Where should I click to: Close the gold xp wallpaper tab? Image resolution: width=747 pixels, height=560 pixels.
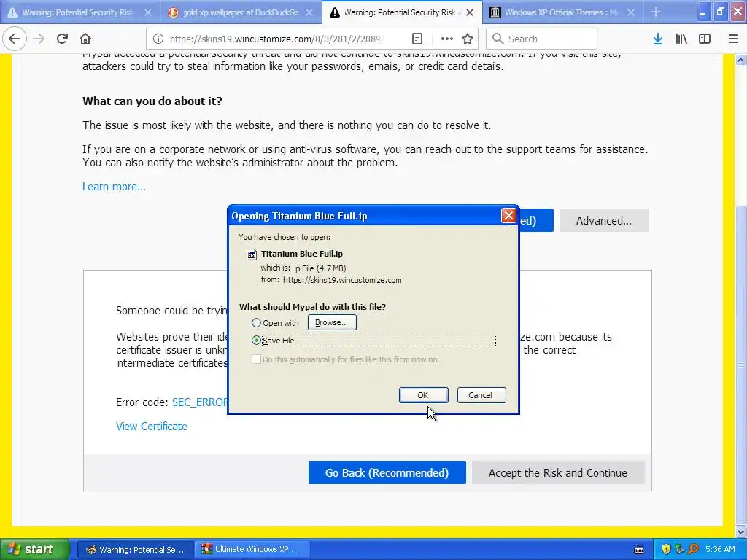coord(309,12)
